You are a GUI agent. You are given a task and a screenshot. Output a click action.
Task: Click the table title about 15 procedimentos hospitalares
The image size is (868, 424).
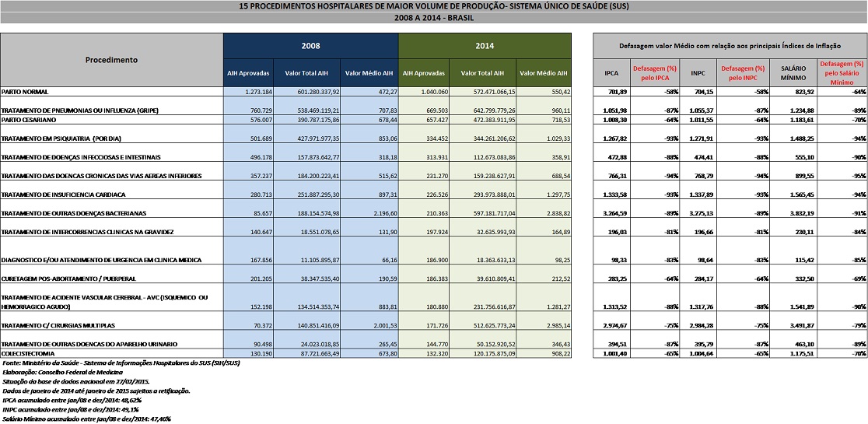tap(433, 6)
